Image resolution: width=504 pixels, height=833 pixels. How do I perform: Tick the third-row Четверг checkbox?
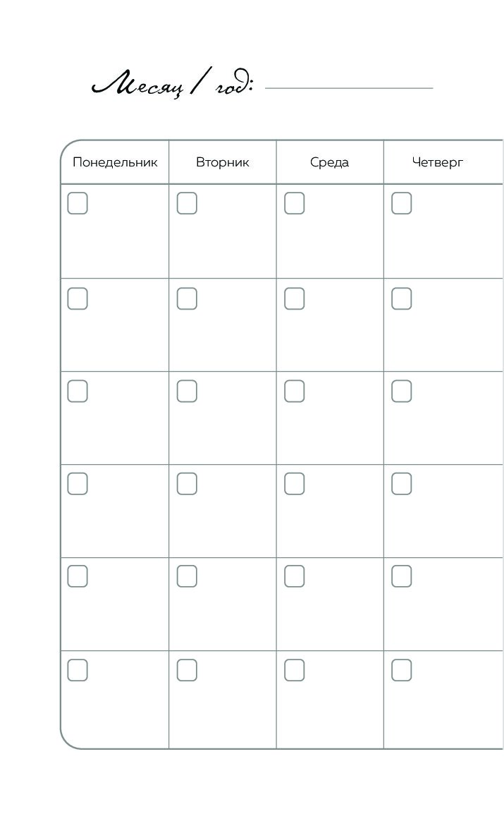point(402,391)
